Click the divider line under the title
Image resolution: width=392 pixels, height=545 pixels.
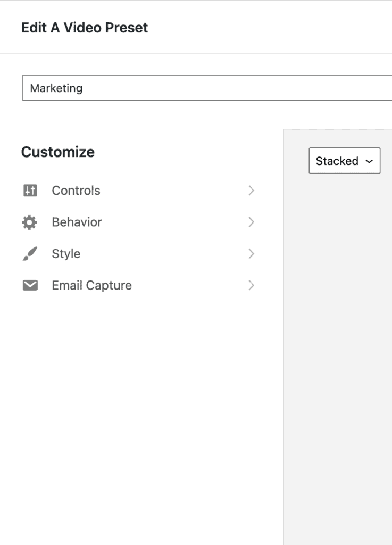point(196,53)
